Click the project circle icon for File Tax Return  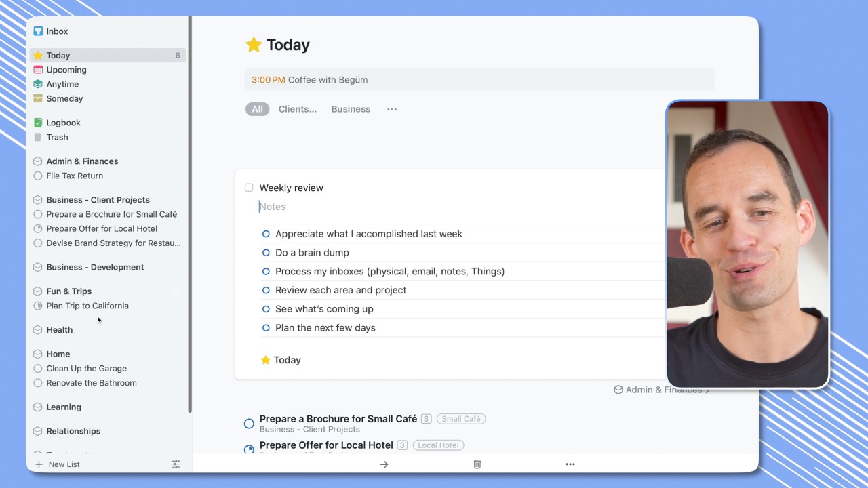pyautogui.click(x=38, y=176)
